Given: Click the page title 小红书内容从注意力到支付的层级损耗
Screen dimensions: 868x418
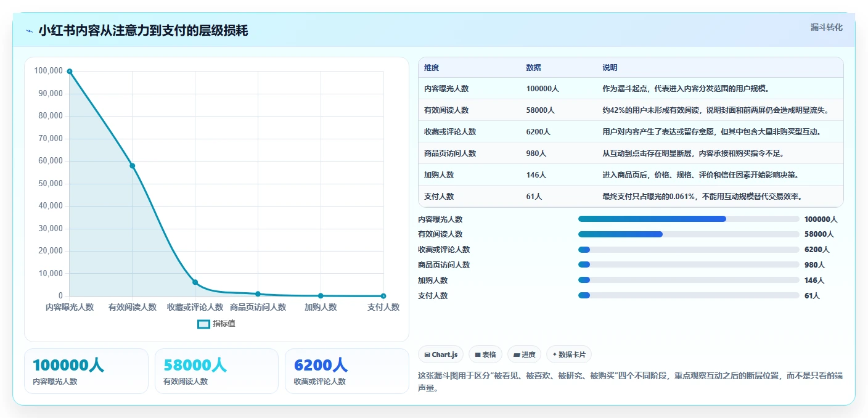Looking at the screenshot, I should click(143, 31).
